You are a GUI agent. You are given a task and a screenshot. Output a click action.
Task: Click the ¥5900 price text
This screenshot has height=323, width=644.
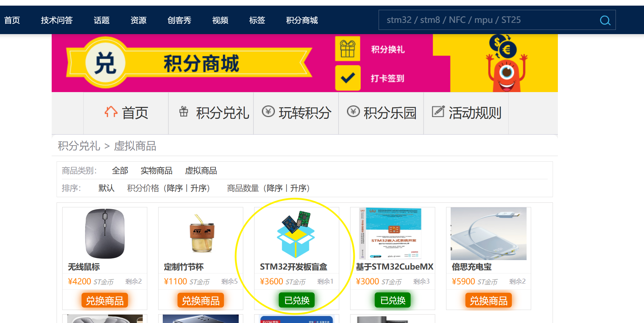pyautogui.click(x=463, y=282)
